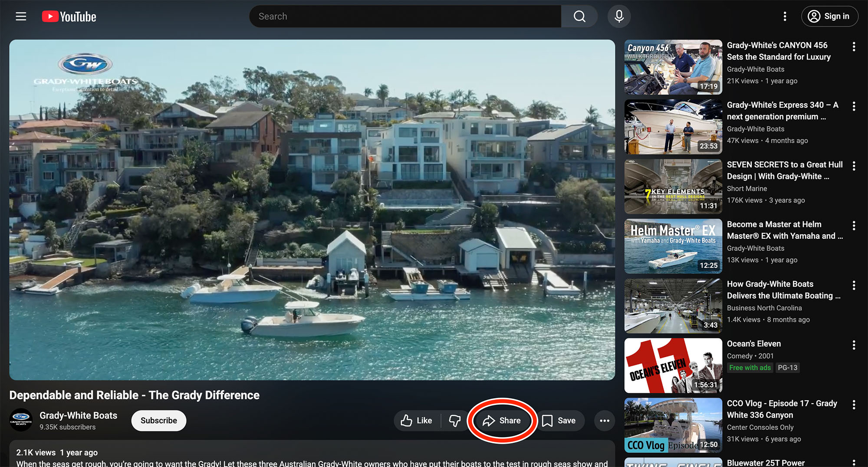Open options for How Grady-White Boats Delivers
Image resolution: width=868 pixels, height=467 pixels.
(854, 285)
